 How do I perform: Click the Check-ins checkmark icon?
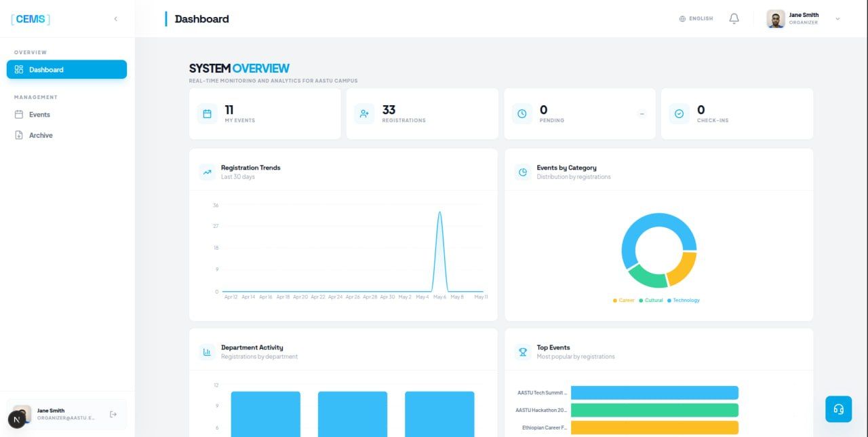679,113
